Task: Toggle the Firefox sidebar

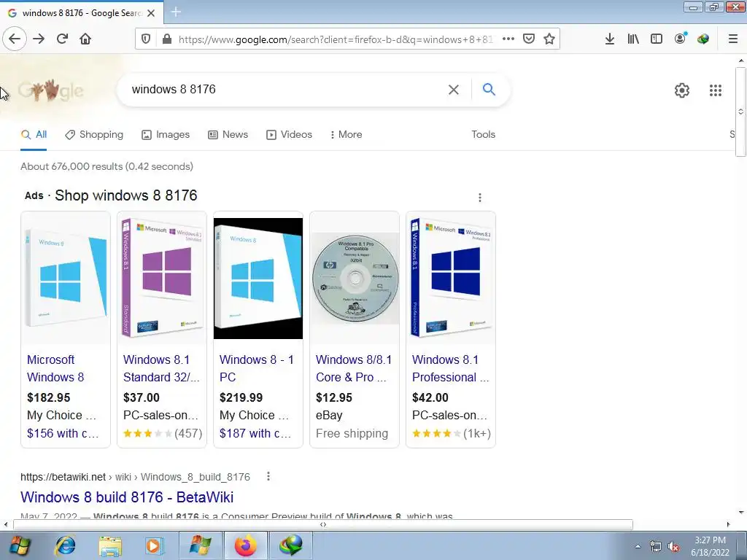Action: click(x=657, y=39)
